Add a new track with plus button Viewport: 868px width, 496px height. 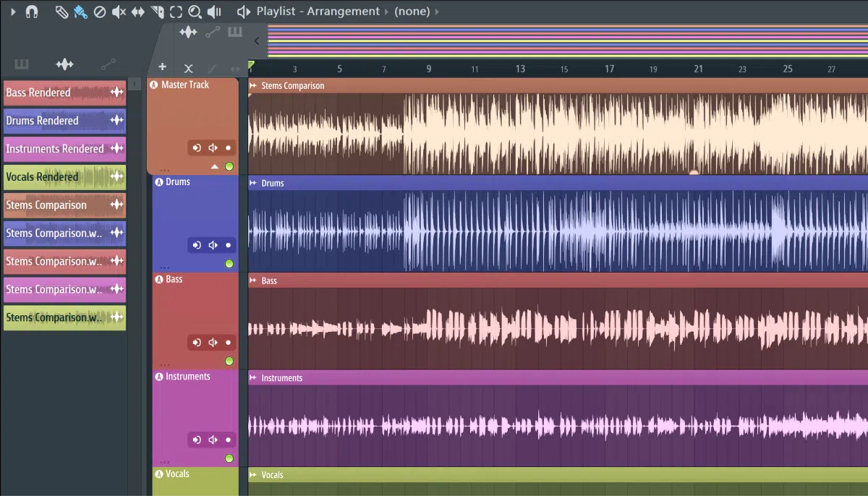click(x=163, y=67)
